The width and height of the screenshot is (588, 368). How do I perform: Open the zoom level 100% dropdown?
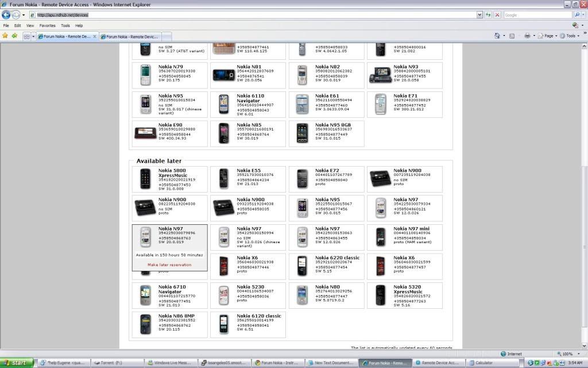[x=568, y=354]
